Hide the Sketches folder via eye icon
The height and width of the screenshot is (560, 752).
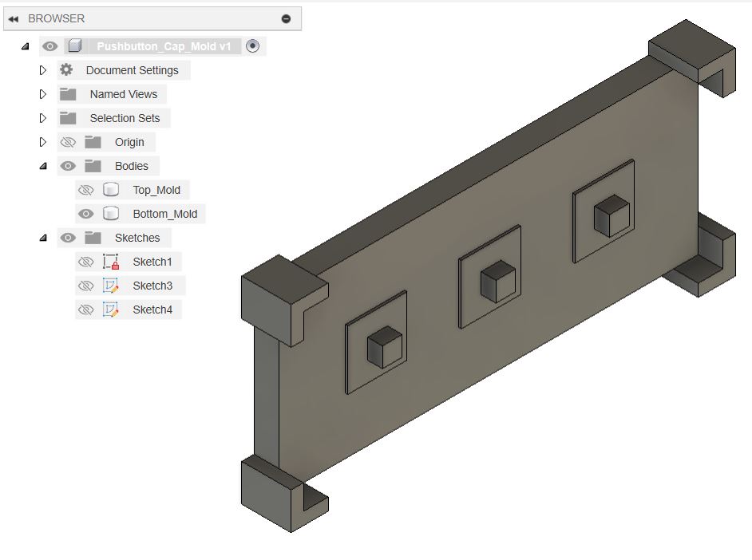pyautogui.click(x=68, y=238)
